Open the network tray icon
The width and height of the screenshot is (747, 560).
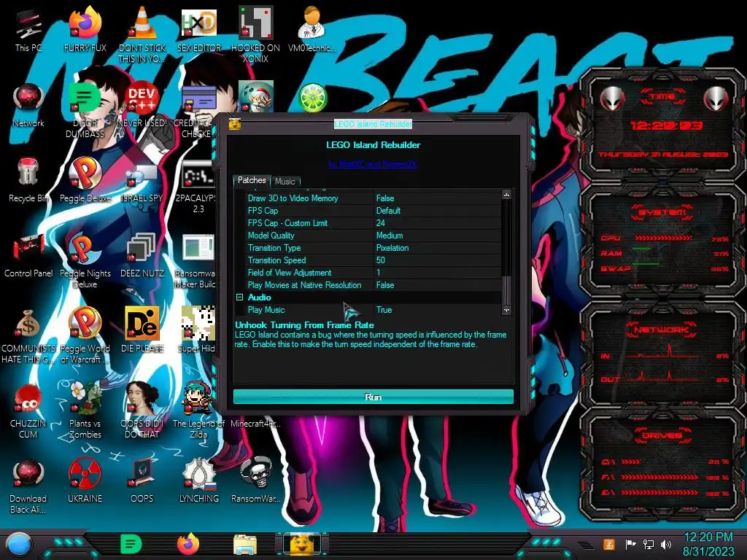648,544
